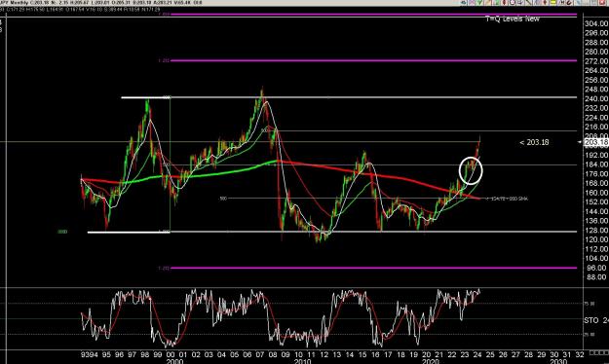Image resolution: width=609 pixels, height=364 pixels.
Task: Click the 96.00 price axis label
Action: (x=597, y=268)
